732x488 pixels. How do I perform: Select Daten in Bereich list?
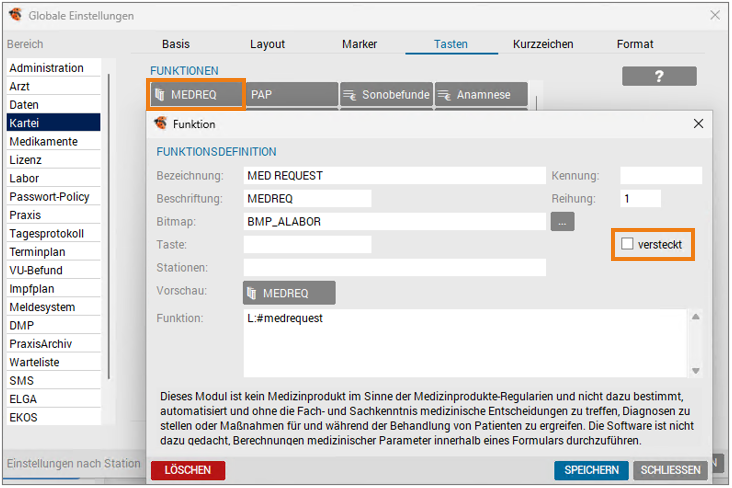[54, 105]
